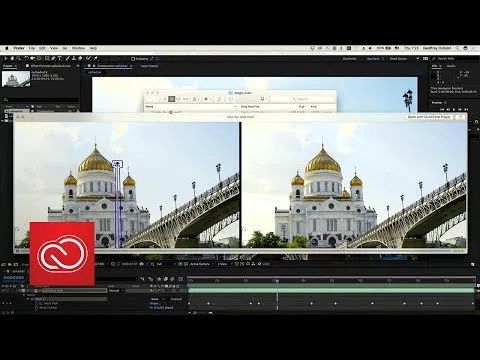
Task: Select the Pan Behind anchor tool
Action: pyautogui.click(x=40, y=58)
